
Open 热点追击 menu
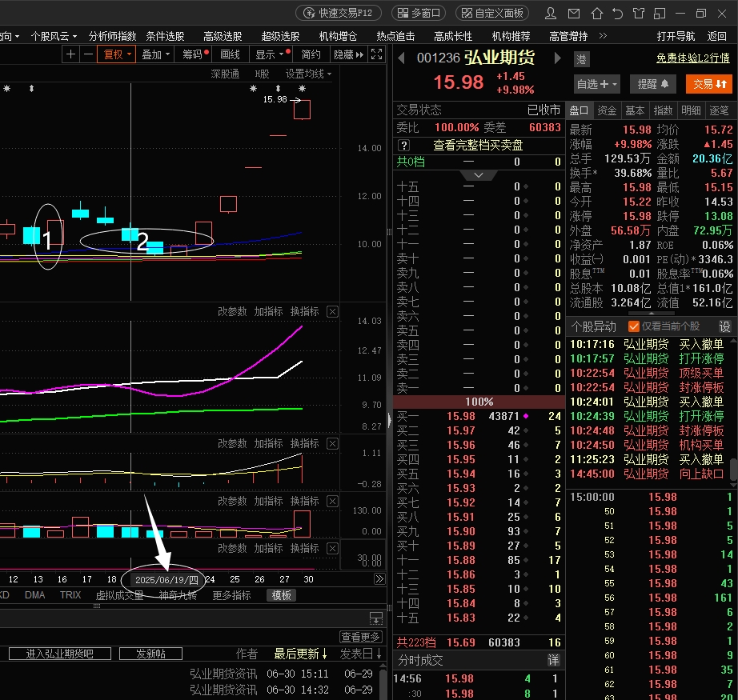point(396,36)
